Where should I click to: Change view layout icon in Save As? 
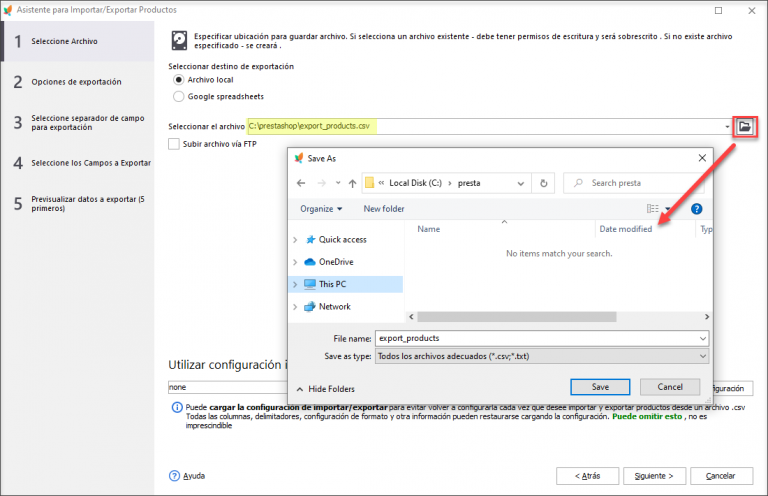pos(652,209)
